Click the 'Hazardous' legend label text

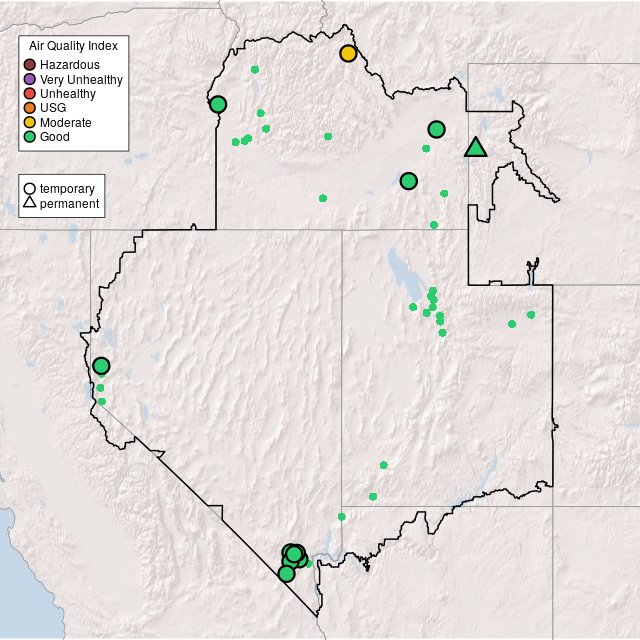click(x=69, y=65)
